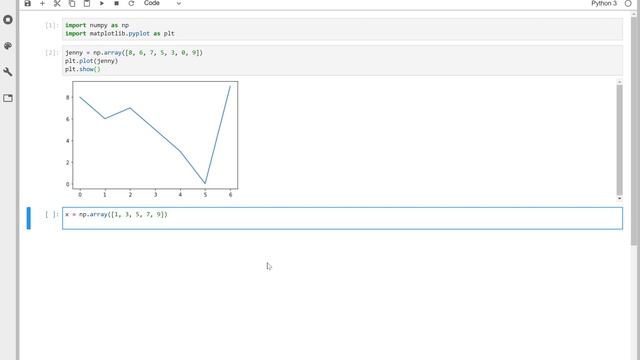Click the [1]: execution prompt

coord(51,25)
